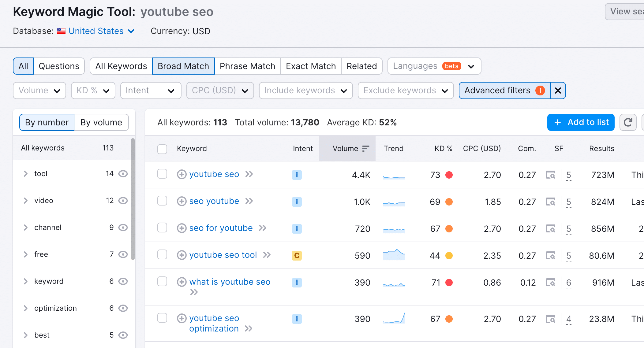
Task: Open double-arrow icon under 'what is youtube seo'
Action: click(194, 292)
